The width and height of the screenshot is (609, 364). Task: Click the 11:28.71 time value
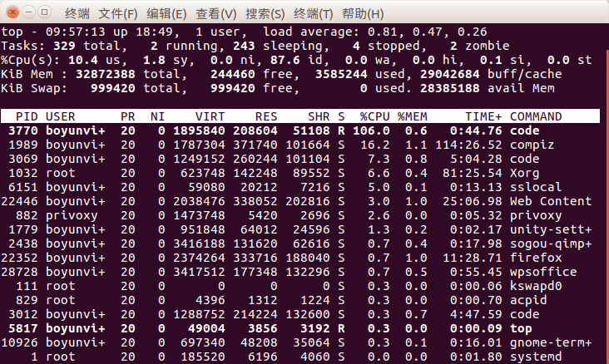(x=473, y=258)
